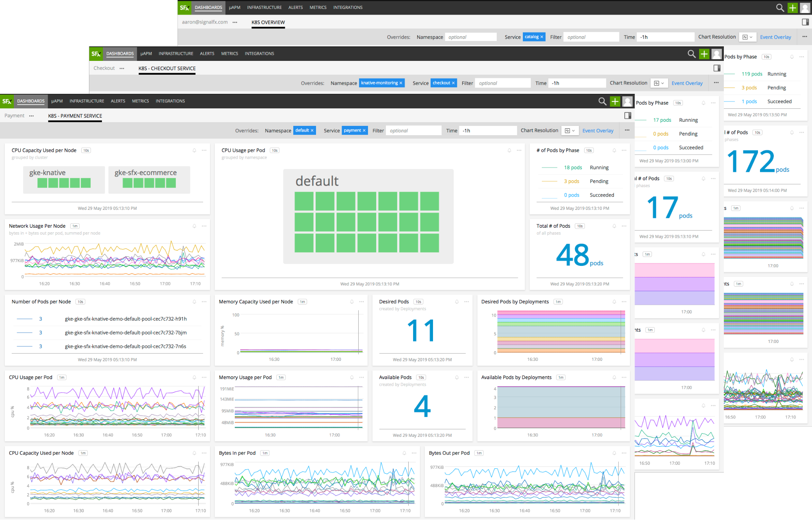
Task: Click alert bell on Network Usage Per Node chart
Action: pos(194,226)
